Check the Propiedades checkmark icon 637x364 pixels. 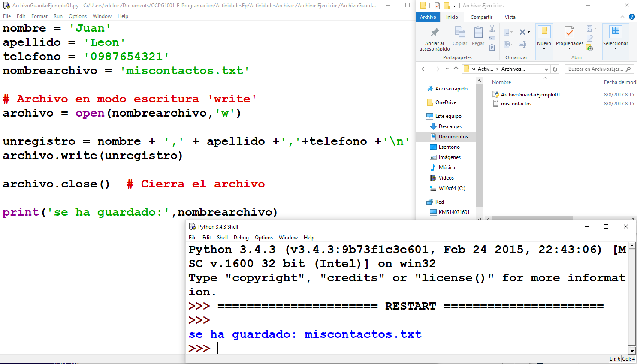(x=569, y=31)
